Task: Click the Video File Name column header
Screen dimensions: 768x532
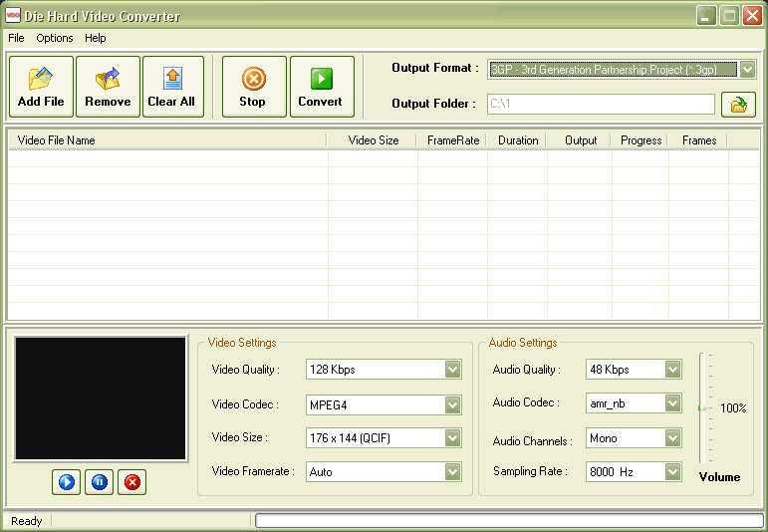Action: pos(167,140)
